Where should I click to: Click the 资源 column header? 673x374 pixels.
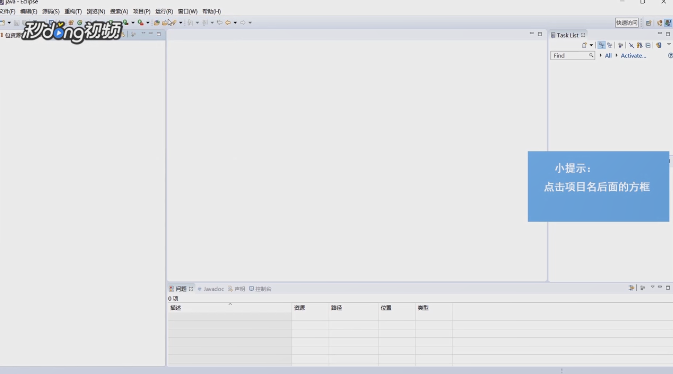(310, 308)
